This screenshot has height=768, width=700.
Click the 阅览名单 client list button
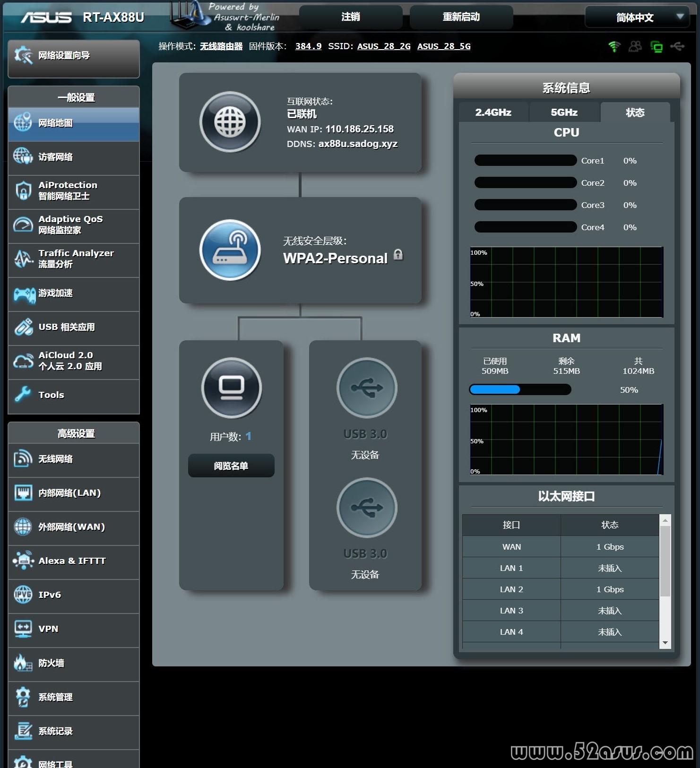pos(231,466)
